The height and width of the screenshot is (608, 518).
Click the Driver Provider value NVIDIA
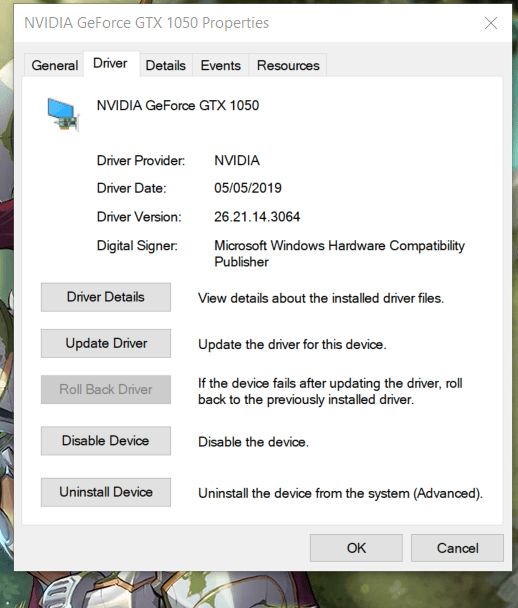(x=237, y=161)
